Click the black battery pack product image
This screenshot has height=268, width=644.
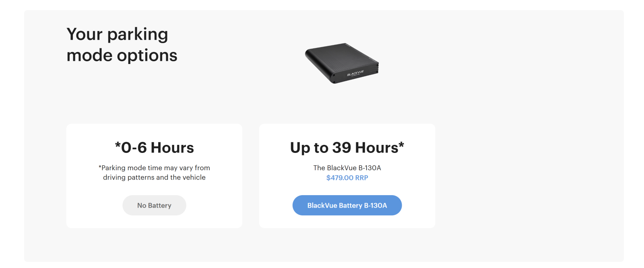(341, 63)
